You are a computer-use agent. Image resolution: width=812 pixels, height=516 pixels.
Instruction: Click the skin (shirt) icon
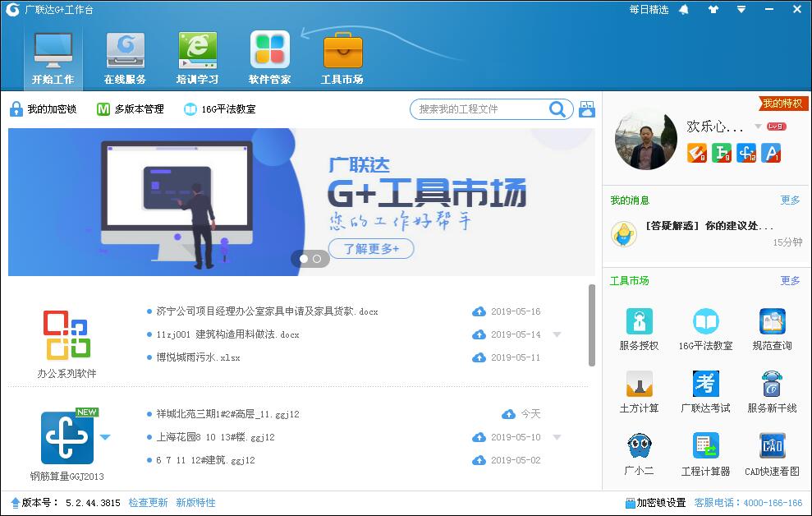[x=713, y=9]
